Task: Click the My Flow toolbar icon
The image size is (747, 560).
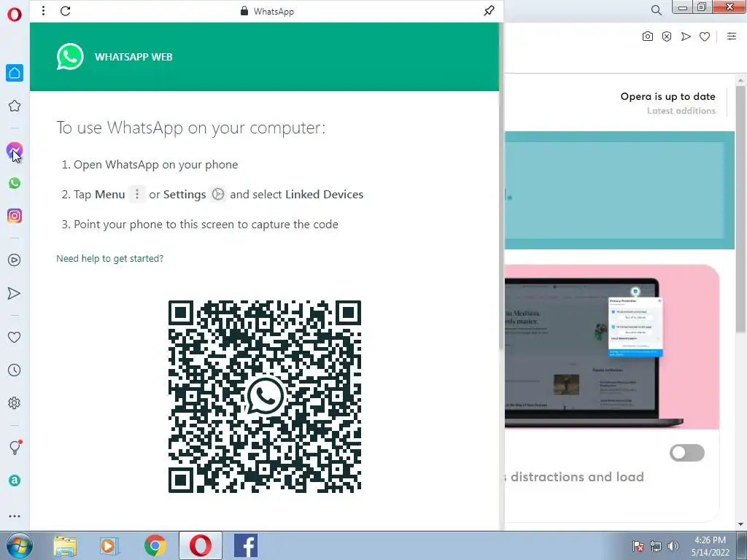Action: click(686, 36)
